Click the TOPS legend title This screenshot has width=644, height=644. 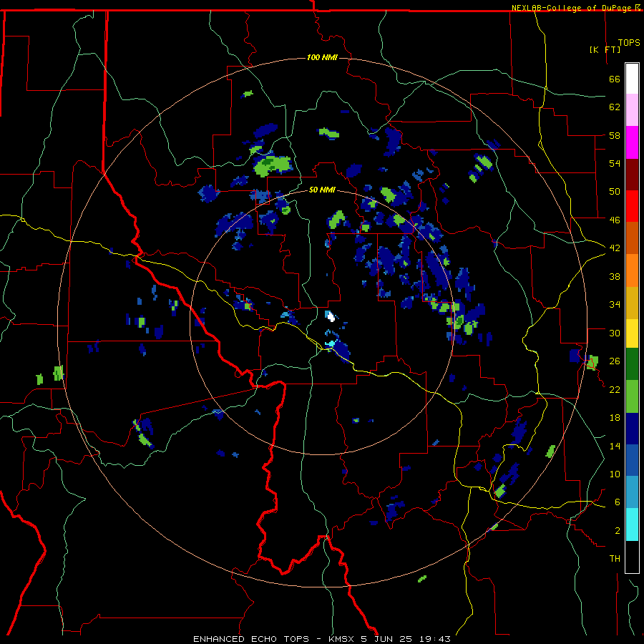pos(629,43)
